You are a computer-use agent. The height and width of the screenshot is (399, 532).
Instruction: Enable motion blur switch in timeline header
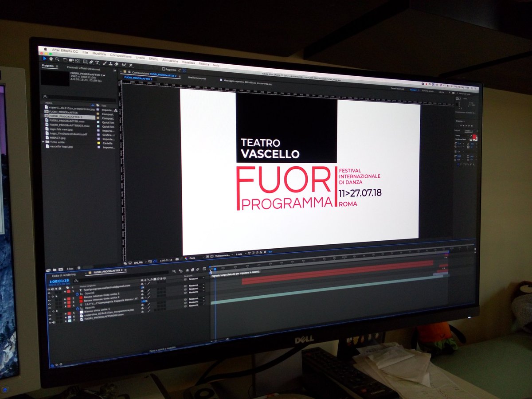tap(198, 269)
